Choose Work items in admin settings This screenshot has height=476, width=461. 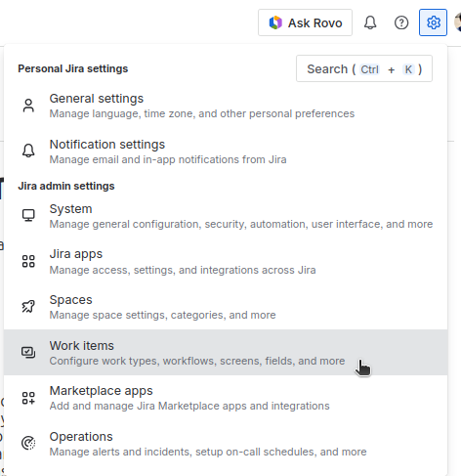point(226,353)
